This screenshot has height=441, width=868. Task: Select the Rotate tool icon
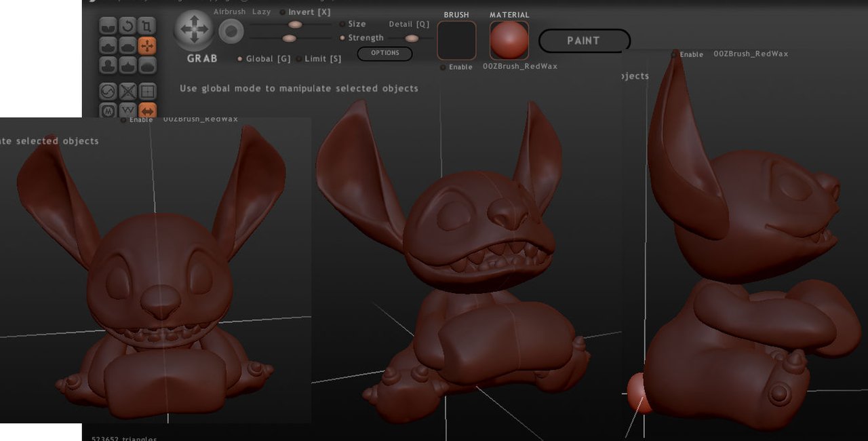[x=127, y=26]
